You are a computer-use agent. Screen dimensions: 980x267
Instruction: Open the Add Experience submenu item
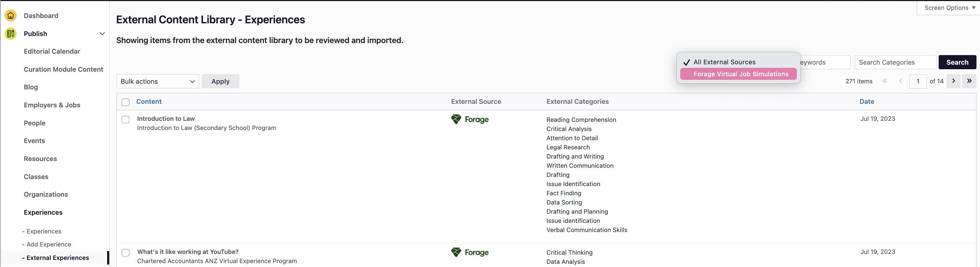[x=49, y=245]
